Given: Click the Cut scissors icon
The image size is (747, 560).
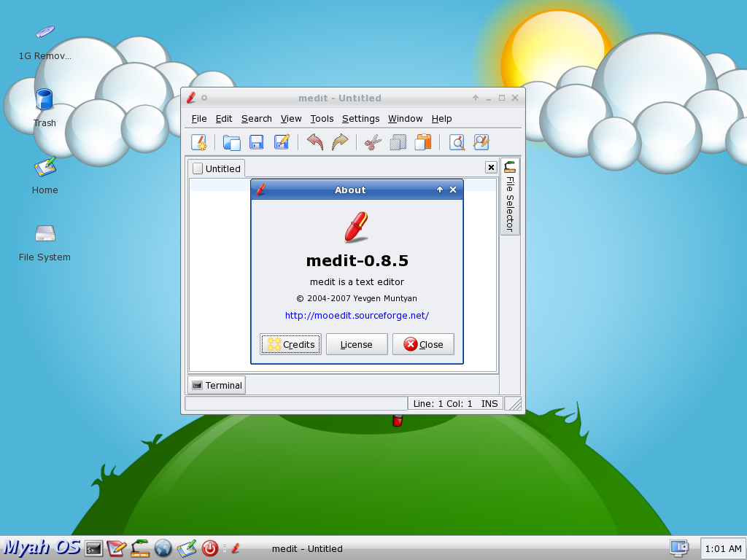Looking at the screenshot, I should (x=373, y=142).
